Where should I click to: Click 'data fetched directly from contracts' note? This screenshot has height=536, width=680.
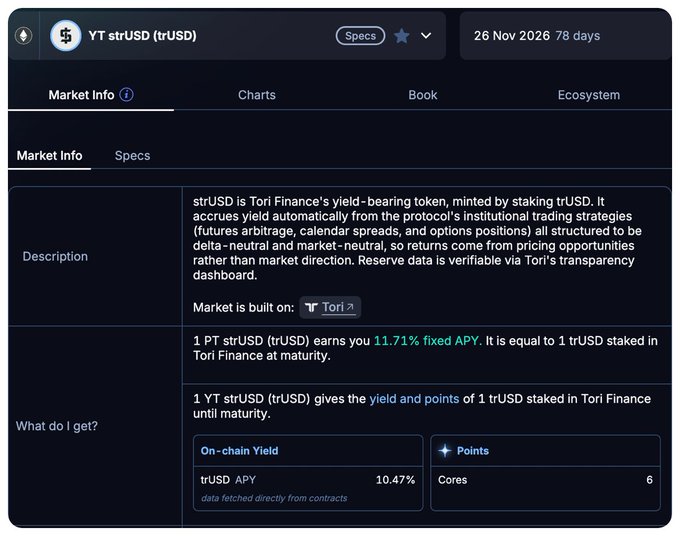coord(274,498)
